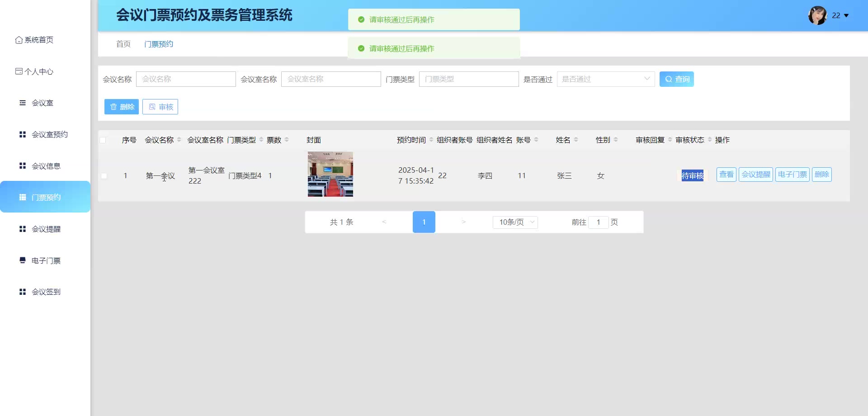The image size is (868, 416).
Task: Open the 是否通过 dropdown filter
Action: 605,79
